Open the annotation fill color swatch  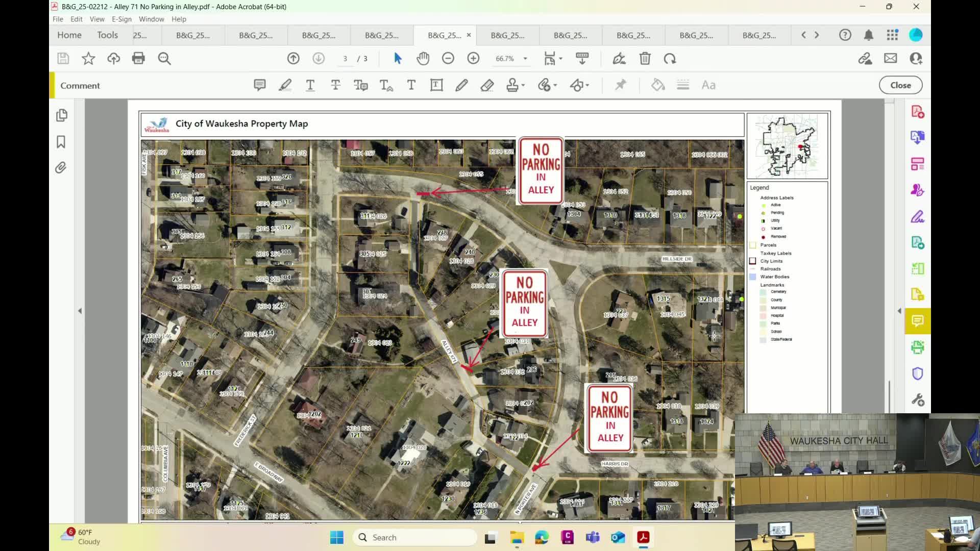click(657, 85)
